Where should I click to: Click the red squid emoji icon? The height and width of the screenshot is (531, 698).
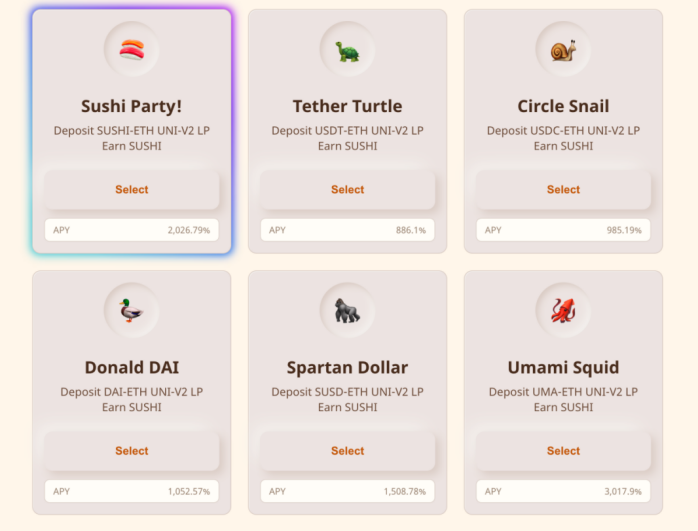564,310
